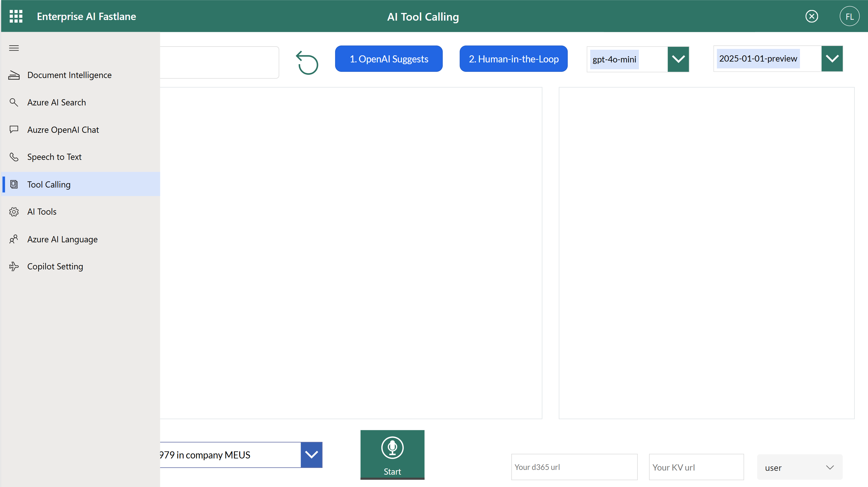Screen dimensions: 868x487
Task: Click the app launcher grid icon
Action: pos(16,16)
